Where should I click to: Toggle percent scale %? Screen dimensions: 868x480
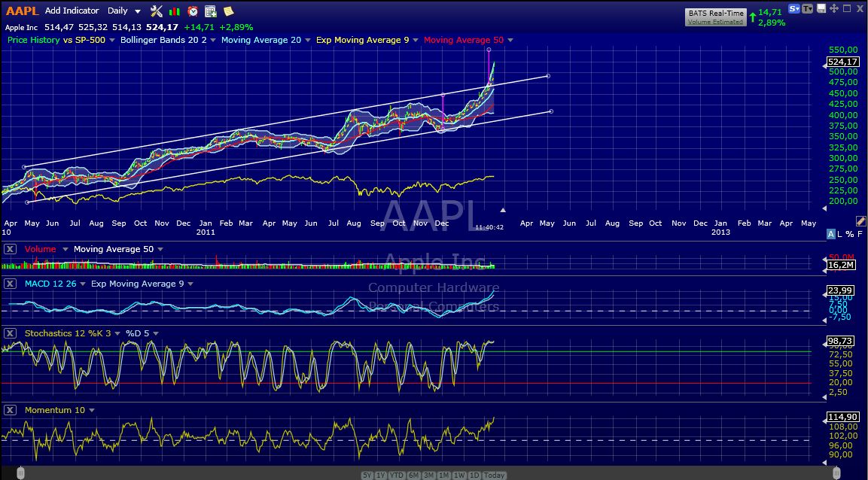[849, 234]
